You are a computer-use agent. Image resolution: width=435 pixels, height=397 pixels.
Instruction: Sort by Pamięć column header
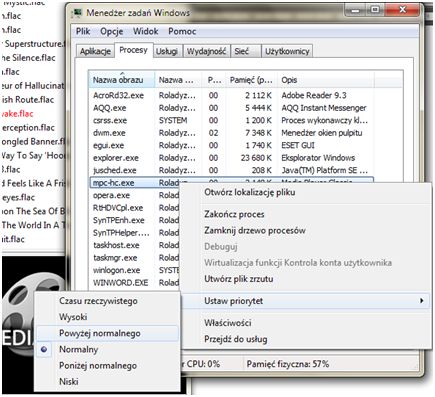[251, 80]
